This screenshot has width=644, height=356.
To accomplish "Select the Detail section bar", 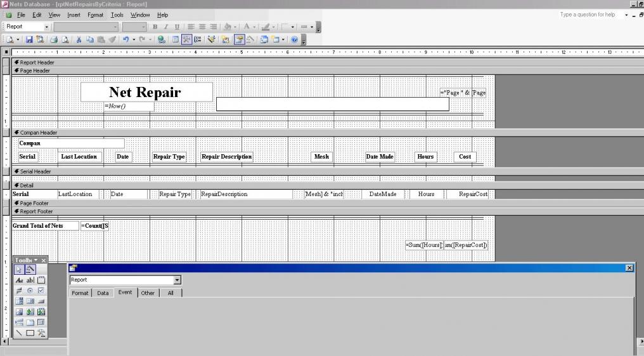I will tap(328, 185).
